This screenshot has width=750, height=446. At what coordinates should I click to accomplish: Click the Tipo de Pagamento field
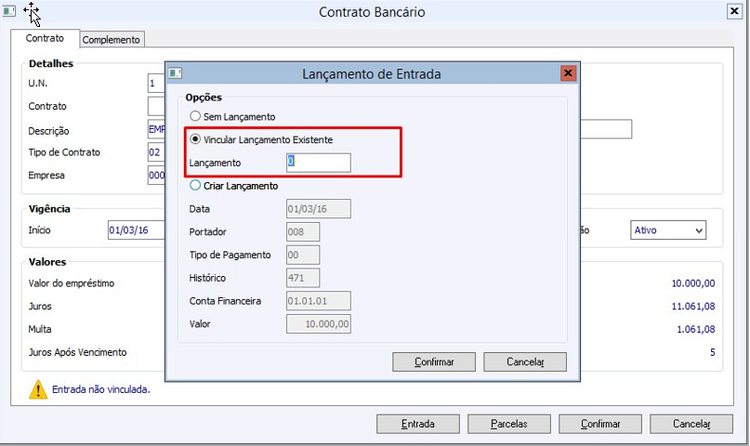(303, 255)
